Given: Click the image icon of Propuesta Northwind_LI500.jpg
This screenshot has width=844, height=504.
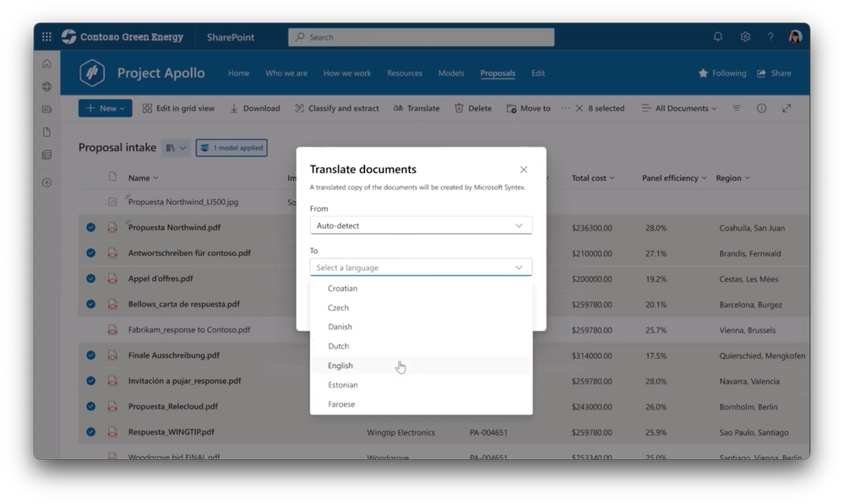Looking at the screenshot, I should (112, 202).
